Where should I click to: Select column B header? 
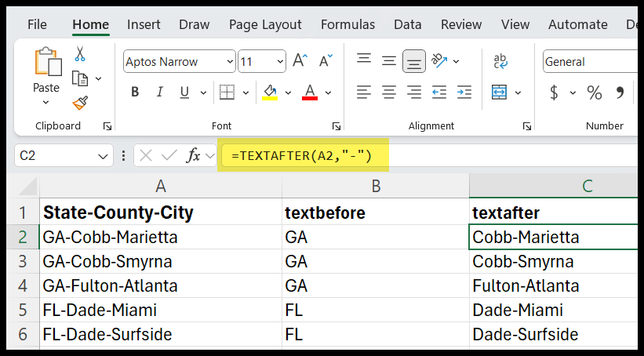tap(376, 186)
